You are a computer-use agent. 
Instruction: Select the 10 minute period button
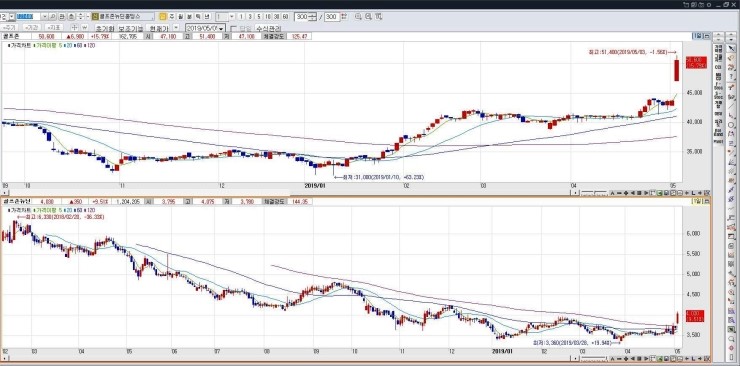point(268,17)
